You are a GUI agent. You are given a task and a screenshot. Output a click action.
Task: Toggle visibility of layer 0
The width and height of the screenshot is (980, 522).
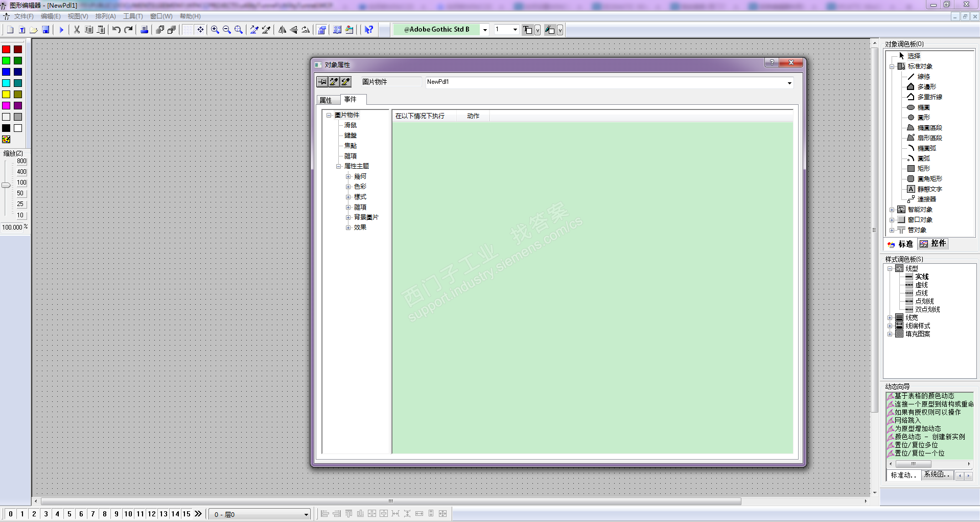(11, 514)
